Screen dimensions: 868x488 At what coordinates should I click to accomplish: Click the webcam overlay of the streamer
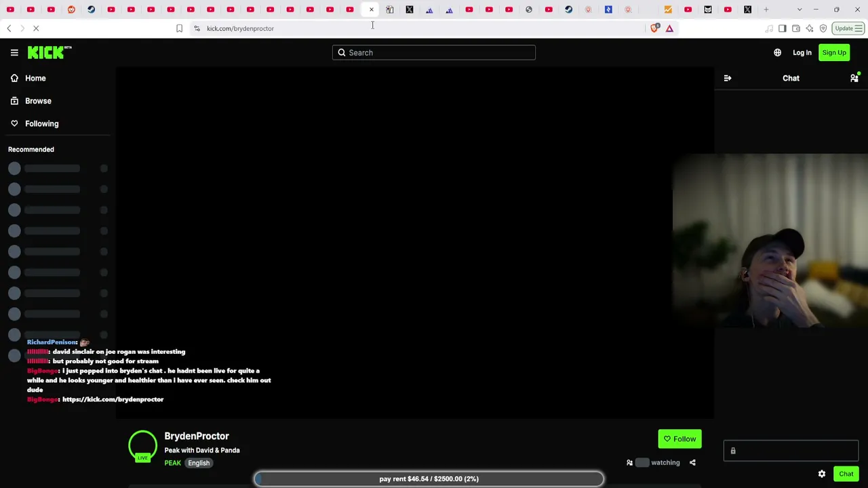click(x=770, y=241)
